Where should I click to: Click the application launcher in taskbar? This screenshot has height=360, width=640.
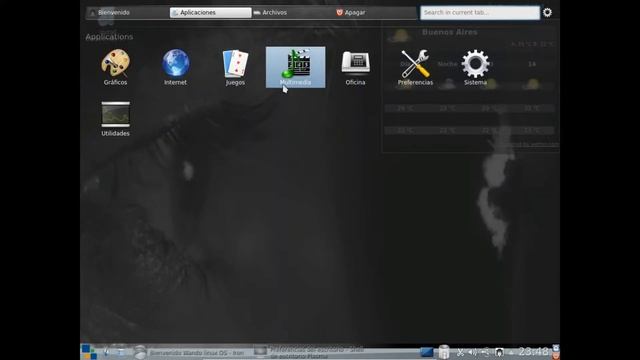pyautogui.click(x=89, y=352)
